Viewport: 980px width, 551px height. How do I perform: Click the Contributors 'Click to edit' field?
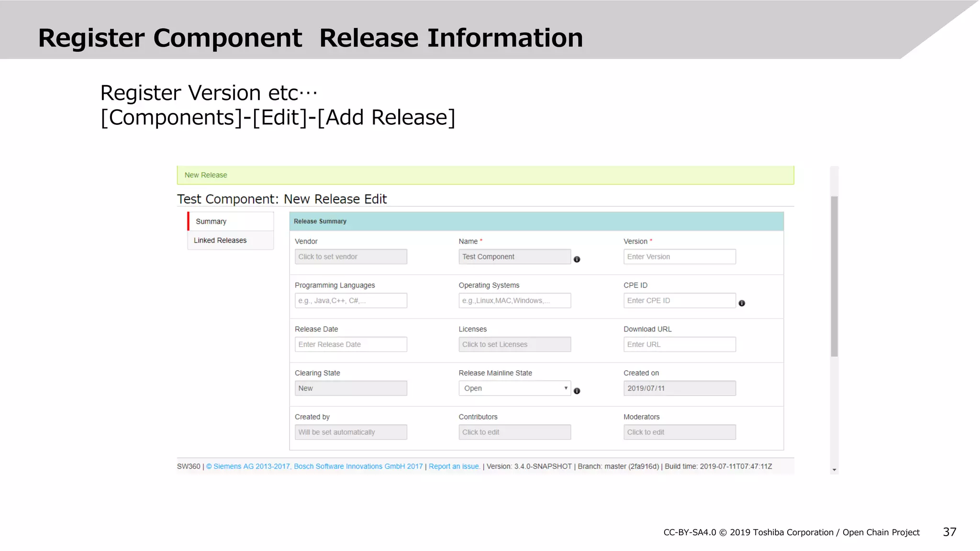[x=514, y=432]
